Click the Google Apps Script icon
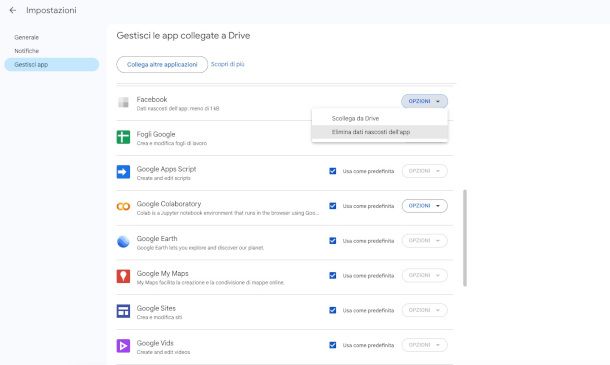Image resolution: width=610 pixels, height=365 pixels. (x=123, y=172)
